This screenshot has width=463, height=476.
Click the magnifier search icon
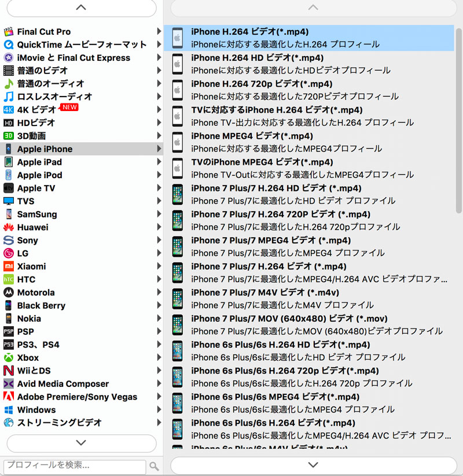(154, 466)
